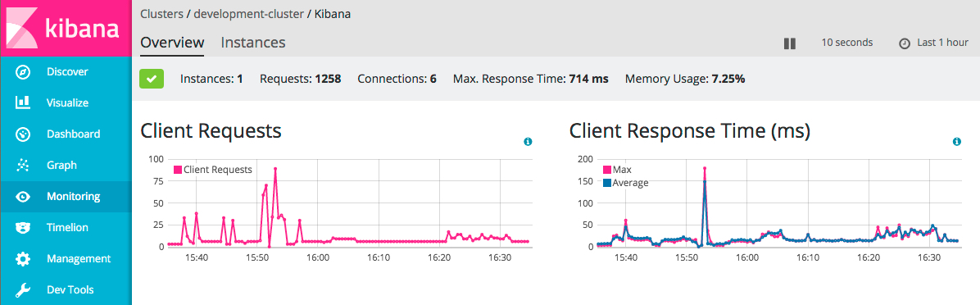Click the Instances: 1 status text
Viewport: 980px width, 305px height.
pos(211,80)
